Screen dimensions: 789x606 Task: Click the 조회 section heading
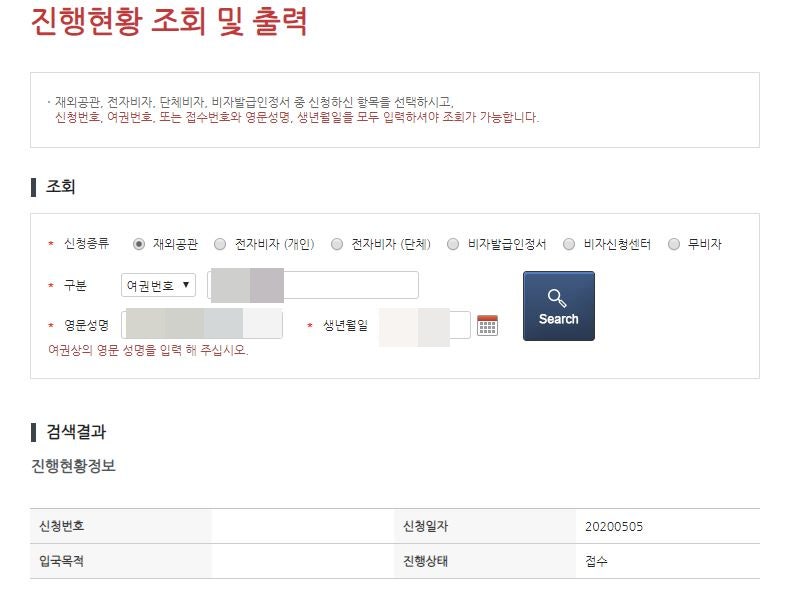(x=60, y=186)
